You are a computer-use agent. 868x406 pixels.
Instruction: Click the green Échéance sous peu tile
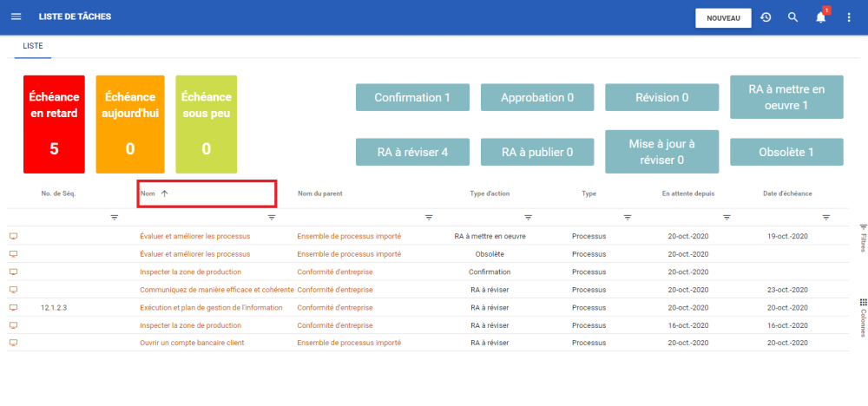pyautogui.click(x=206, y=124)
